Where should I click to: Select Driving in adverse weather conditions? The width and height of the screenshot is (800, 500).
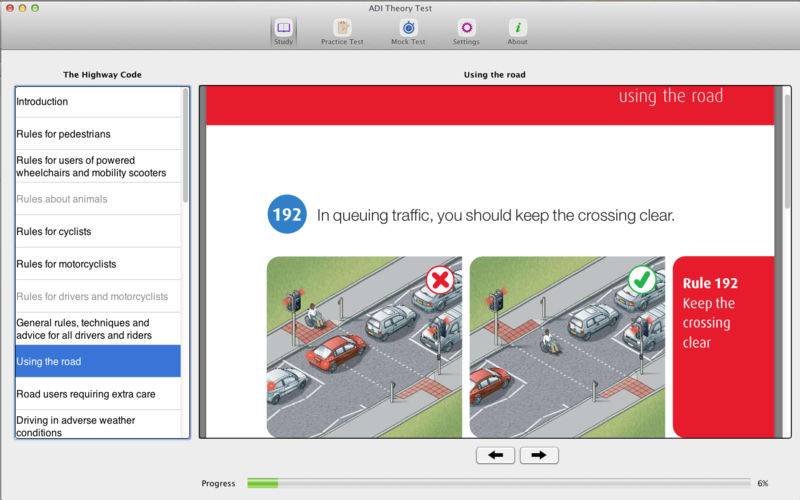(x=98, y=424)
